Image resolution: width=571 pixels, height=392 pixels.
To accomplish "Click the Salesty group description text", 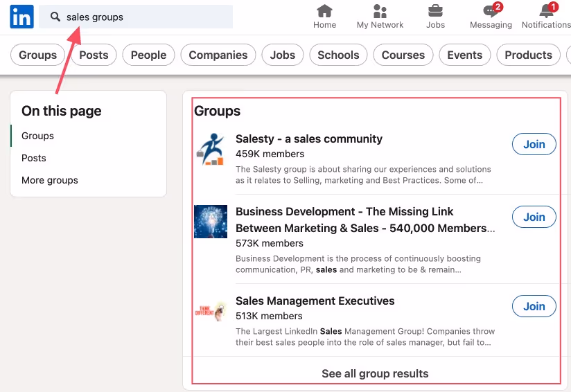I will [363, 175].
